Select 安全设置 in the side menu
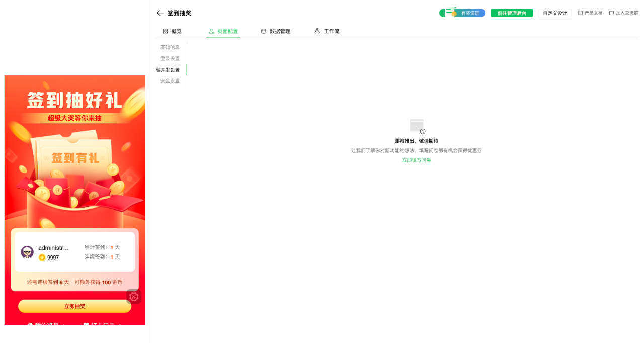Image resolution: width=644 pixels, height=343 pixels. pos(170,81)
